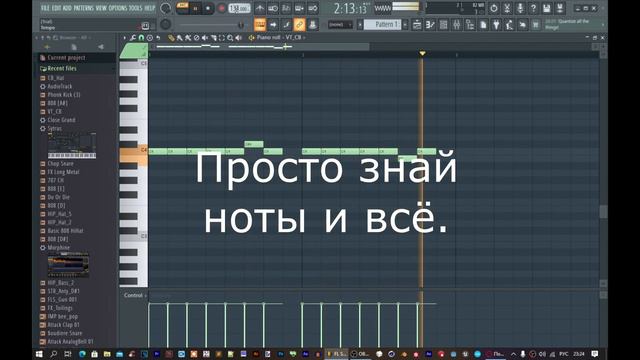
Task: Open the FILE menu
Action: (45, 8)
